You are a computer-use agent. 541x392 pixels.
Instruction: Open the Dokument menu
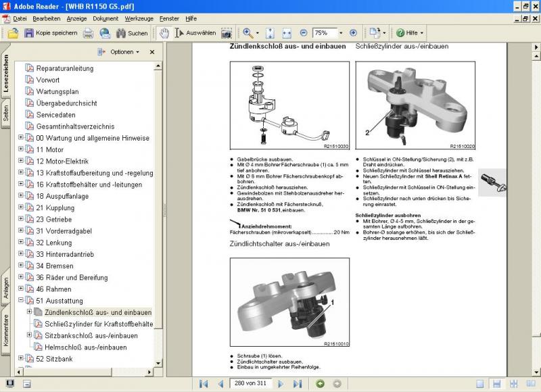pos(105,19)
